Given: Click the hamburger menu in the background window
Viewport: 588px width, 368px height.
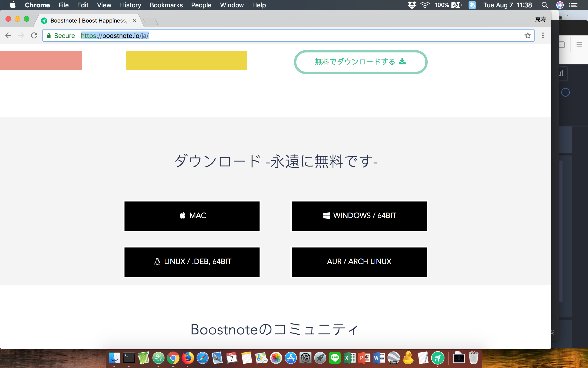Looking at the screenshot, I should (579, 45).
